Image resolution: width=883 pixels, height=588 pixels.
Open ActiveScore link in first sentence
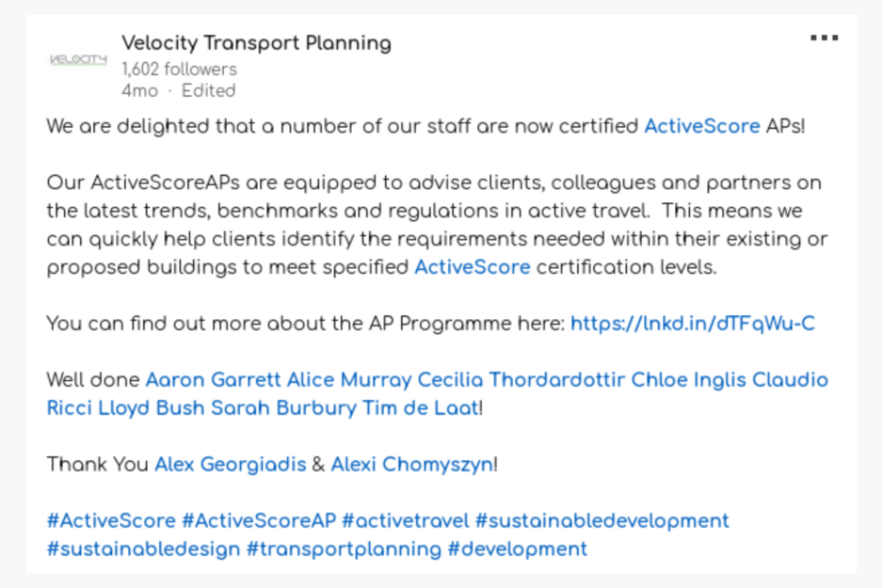tap(701, 126)
